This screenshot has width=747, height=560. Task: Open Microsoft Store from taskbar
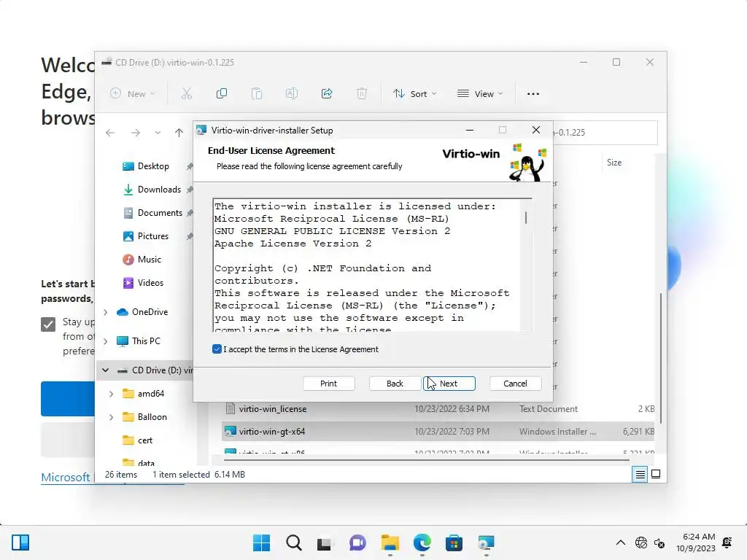pos(454,542)
